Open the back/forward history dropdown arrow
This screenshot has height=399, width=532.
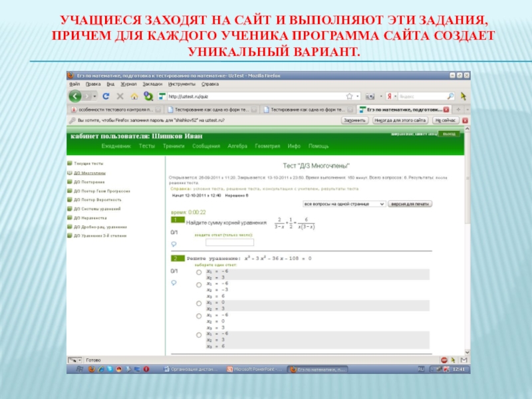click(94, 96)
